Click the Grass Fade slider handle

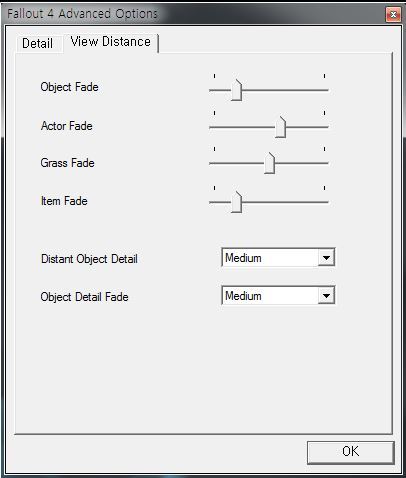[269, 163]
